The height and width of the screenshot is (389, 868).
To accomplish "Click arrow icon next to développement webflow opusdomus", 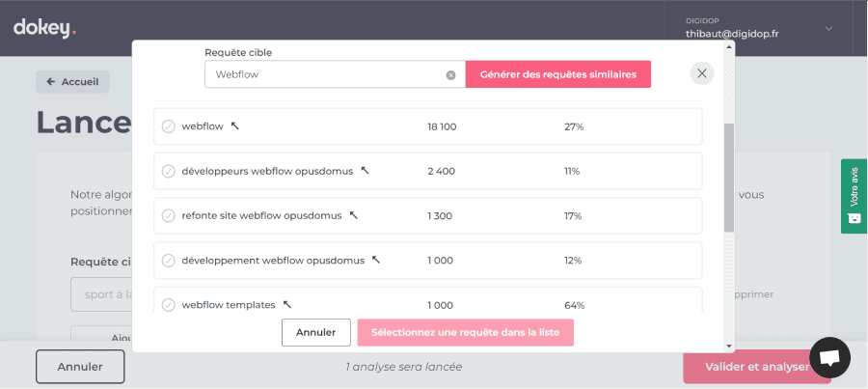I will coord(376,260).
